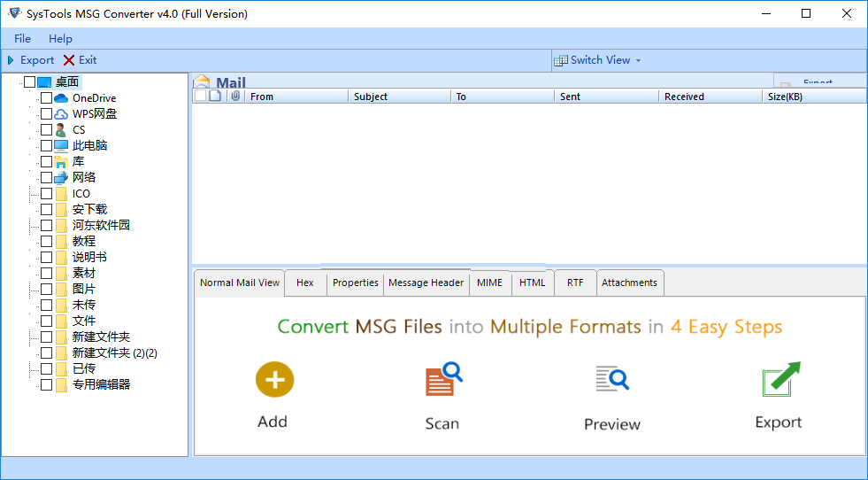Select the 河东软件园 folder in tree

[101, 226]
